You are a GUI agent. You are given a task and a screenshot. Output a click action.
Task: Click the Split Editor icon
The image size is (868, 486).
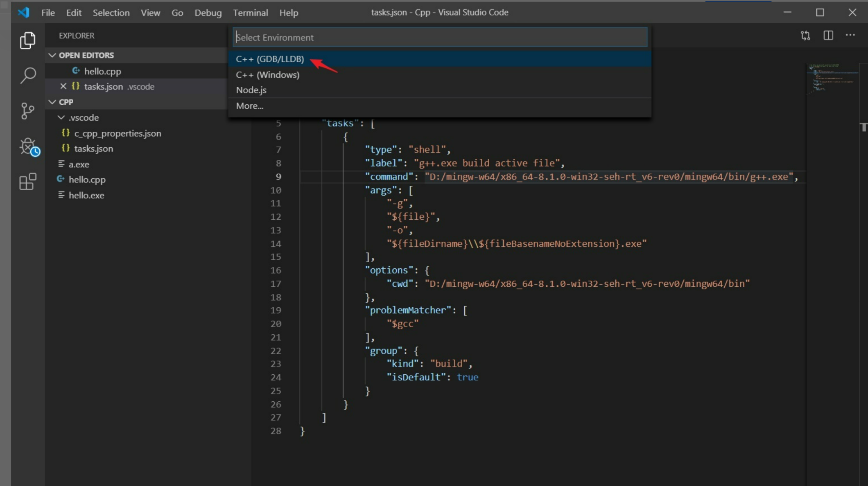tap(828, 35)
